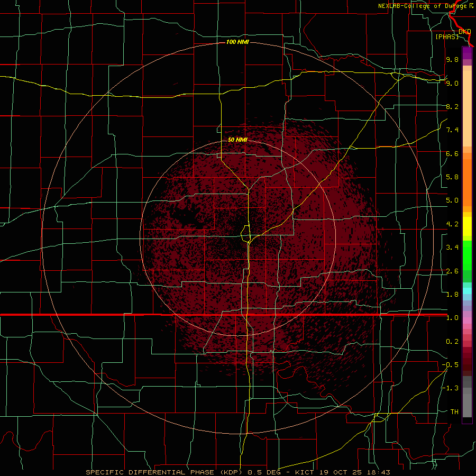
Task: Click the 50 NMI range ring label
Action: click(237, 140)
